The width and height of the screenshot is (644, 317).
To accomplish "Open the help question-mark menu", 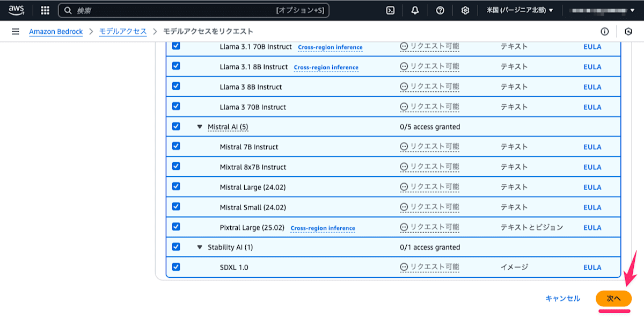I will [440, 10].
